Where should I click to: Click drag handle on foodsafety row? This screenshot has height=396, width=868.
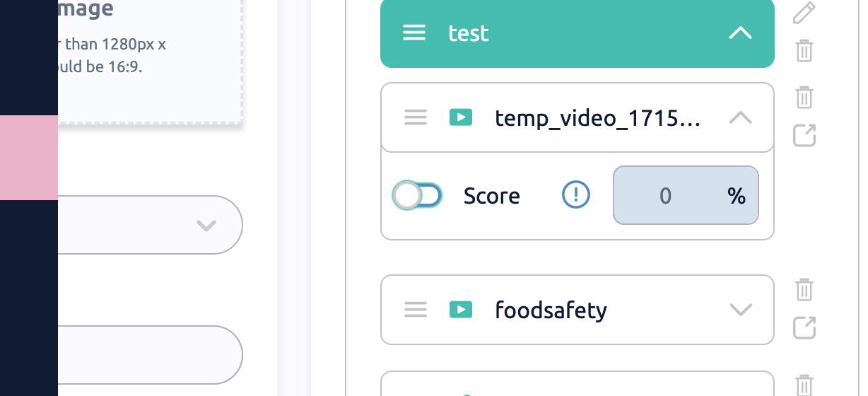[416, 310]
